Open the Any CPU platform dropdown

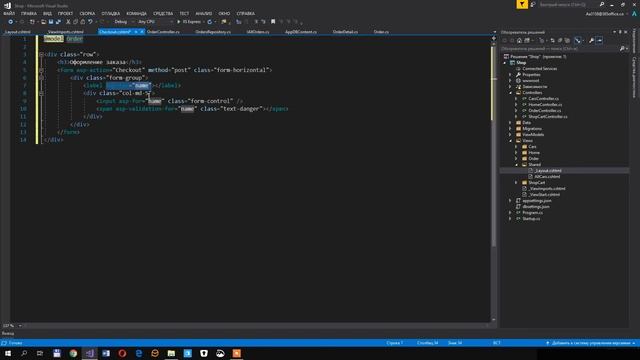pyautogui.click(x=155, y=22)
